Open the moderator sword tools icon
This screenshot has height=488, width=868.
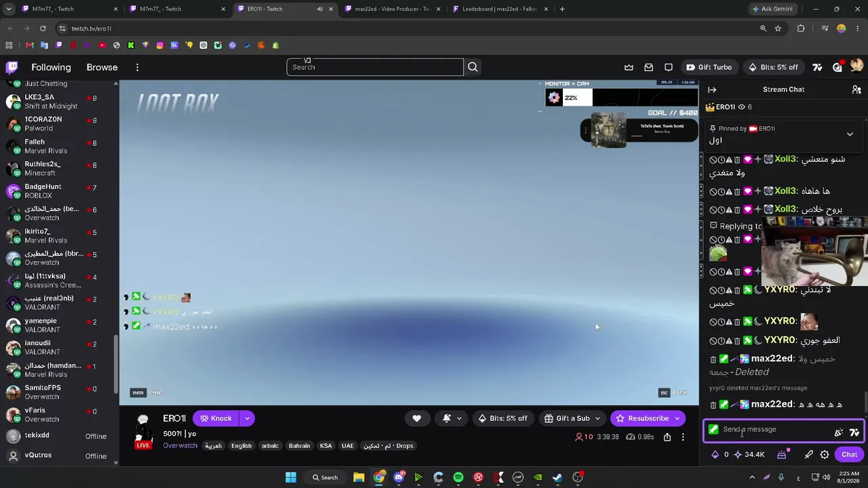point(808,455)
